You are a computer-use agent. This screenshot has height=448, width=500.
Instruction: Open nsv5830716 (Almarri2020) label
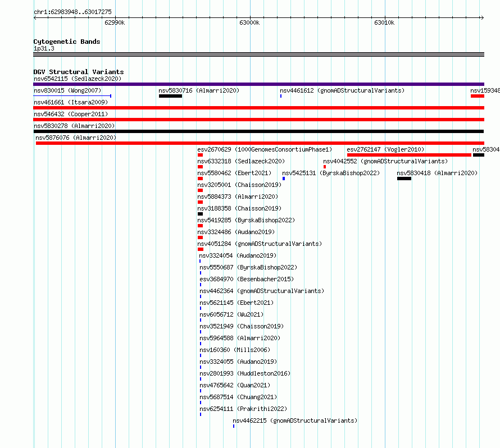click(199, 90)
